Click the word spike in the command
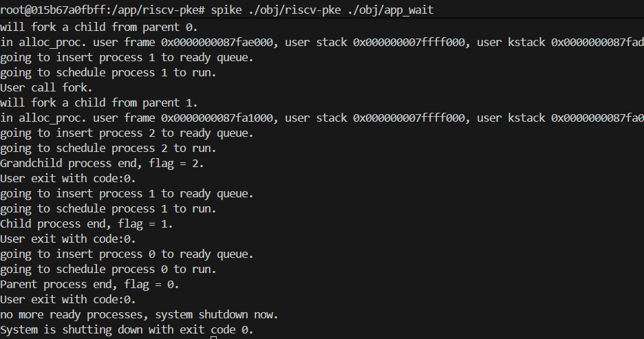Screen dimensions: 644x339 (228, 8)
